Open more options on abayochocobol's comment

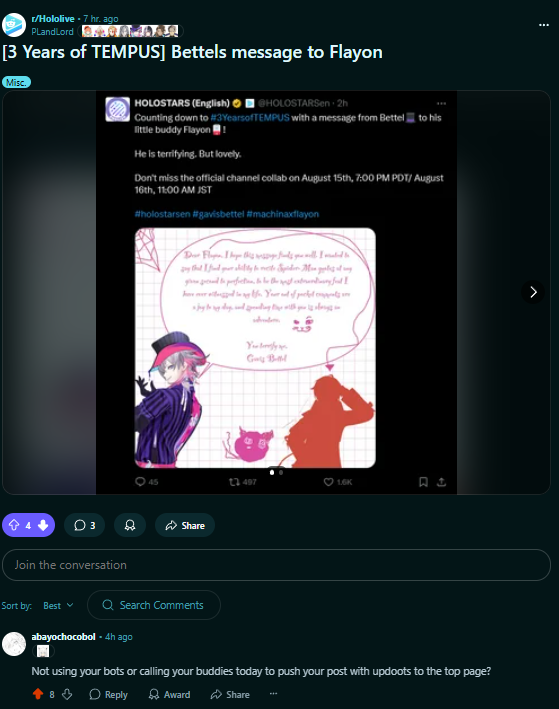click(274, 694)
